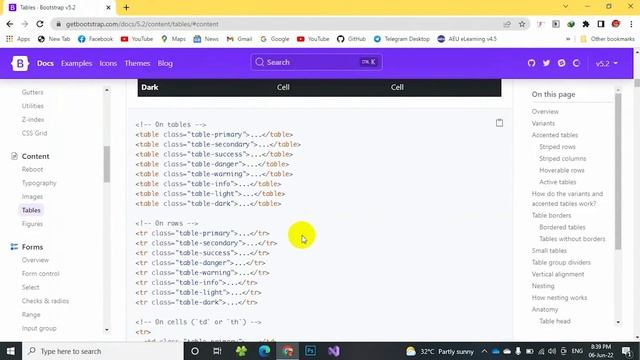Focus the browser address bar
This screenshot has height=360, width=640.
(282, 24)
